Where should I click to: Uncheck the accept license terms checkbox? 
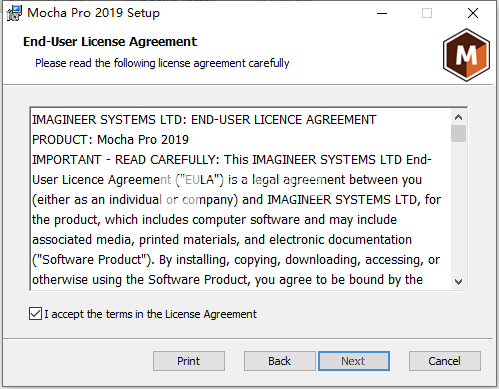35,314
